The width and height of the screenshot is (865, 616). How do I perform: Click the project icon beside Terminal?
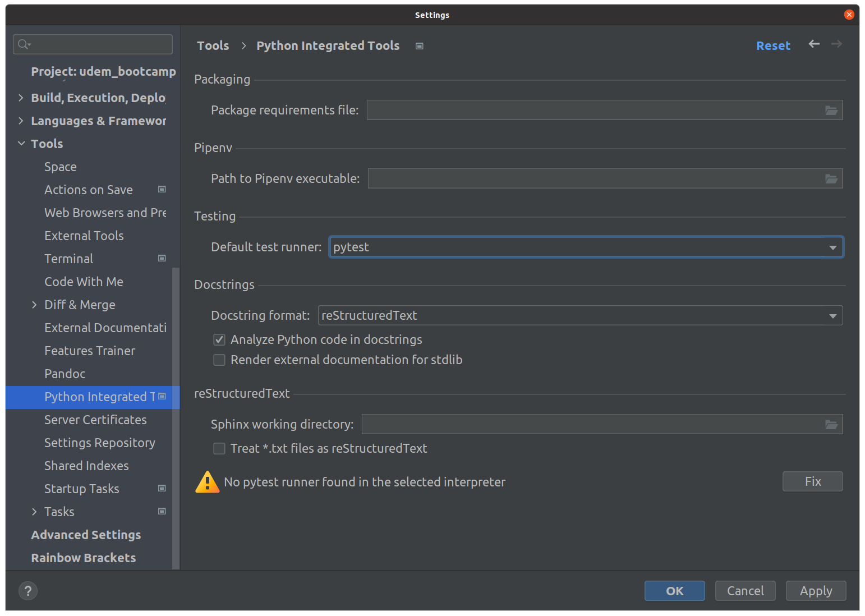point(162,259)
